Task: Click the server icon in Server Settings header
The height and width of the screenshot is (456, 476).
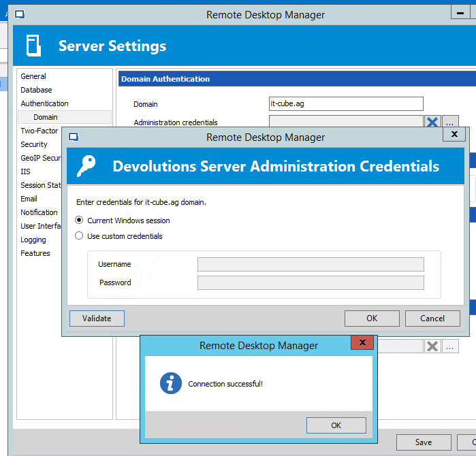Action: pos(33,46)
